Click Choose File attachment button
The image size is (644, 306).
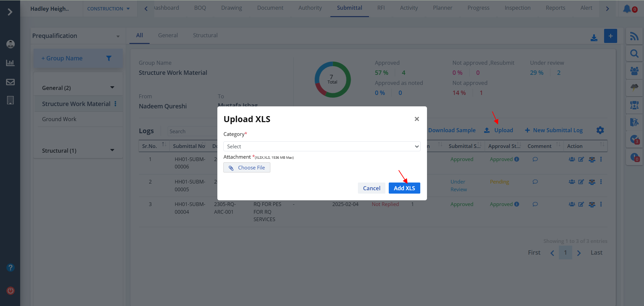pyautogui.click(x=247, y=168)
